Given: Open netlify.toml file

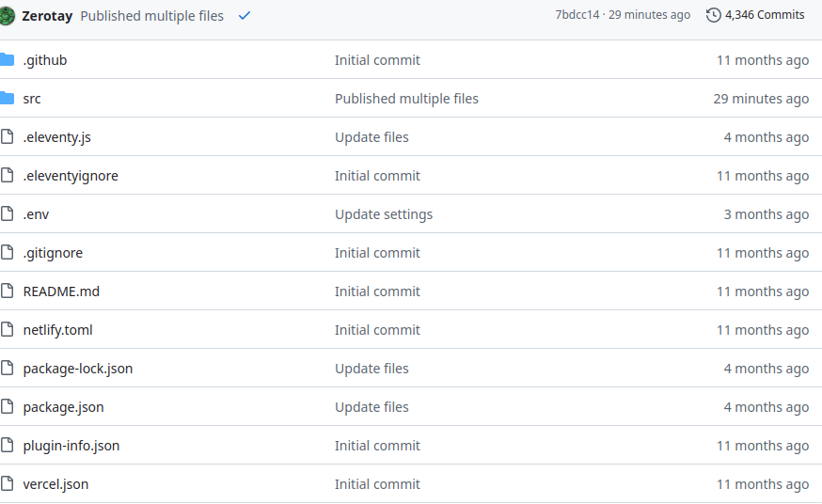Looking at the screenshot, I should coord(57,330).
